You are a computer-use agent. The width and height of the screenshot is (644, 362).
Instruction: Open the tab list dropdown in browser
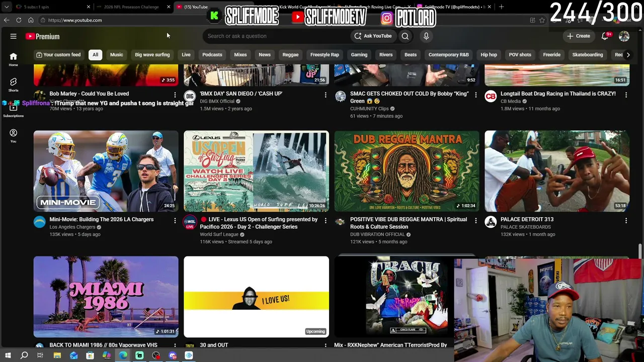(7, 7)
